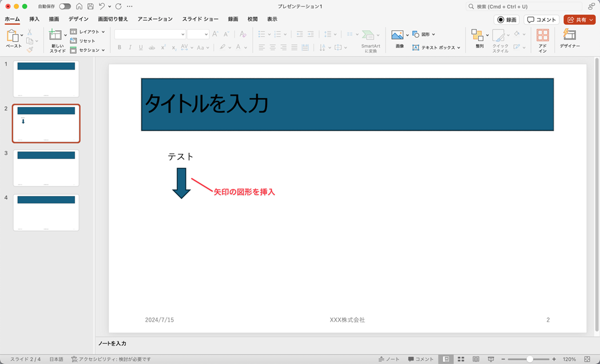Click the bulleted list icon
600x364 pixels.
coord(262,34)
